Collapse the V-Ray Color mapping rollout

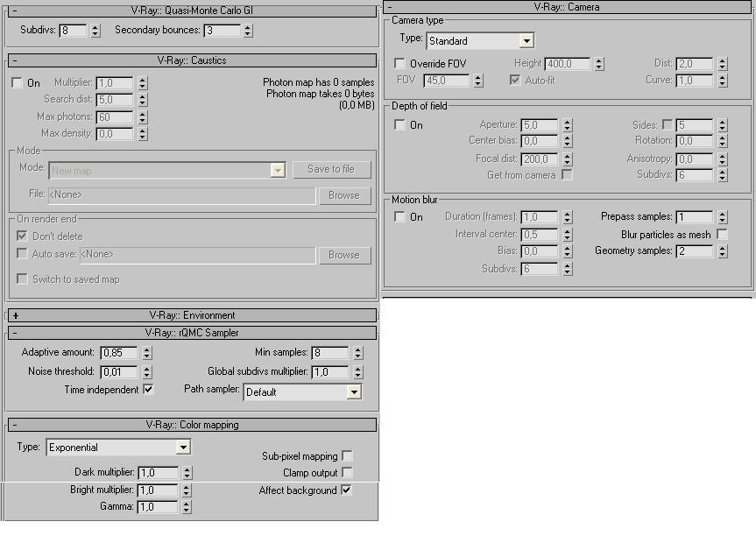coord(192,425)
